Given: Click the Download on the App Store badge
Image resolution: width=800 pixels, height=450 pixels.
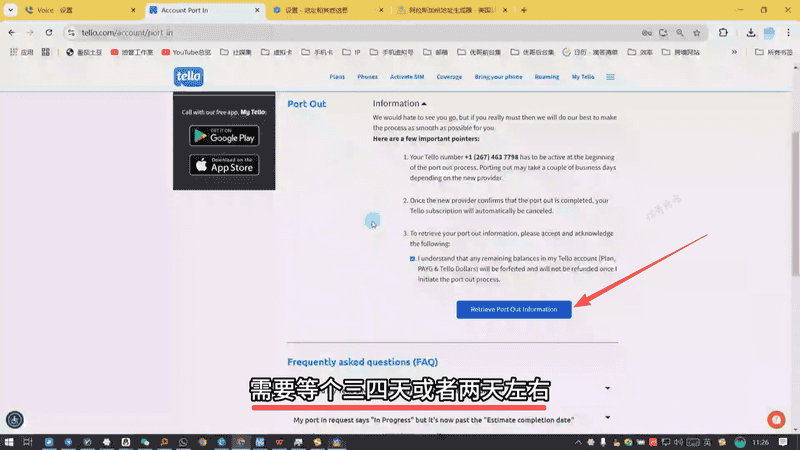Looking at the screenshot, I should [224, 165].
